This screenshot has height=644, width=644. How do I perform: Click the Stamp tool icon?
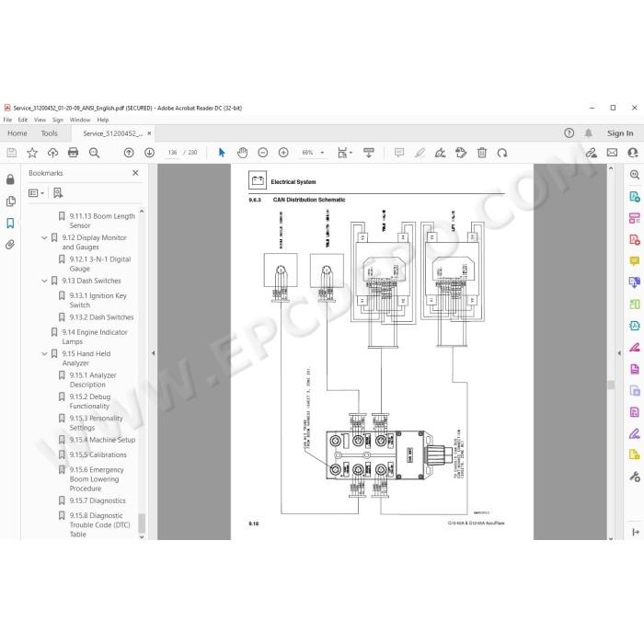pos(461,153)
